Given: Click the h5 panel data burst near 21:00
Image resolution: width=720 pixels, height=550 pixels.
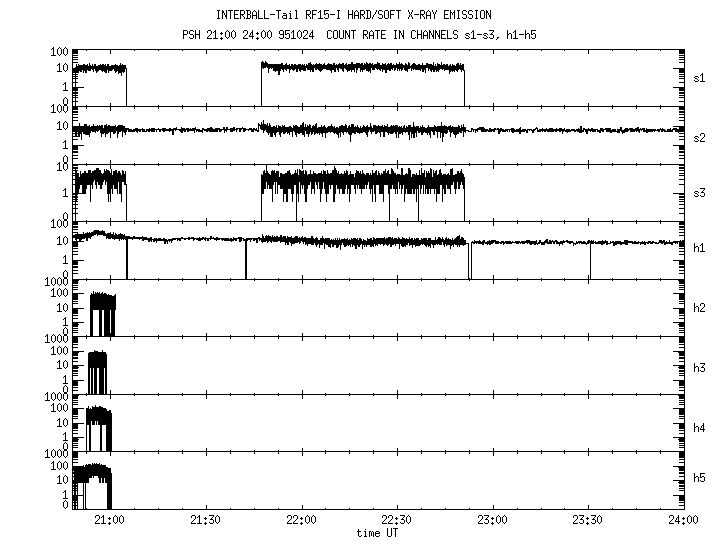Looking at the screenshot, I should [93, 484].
